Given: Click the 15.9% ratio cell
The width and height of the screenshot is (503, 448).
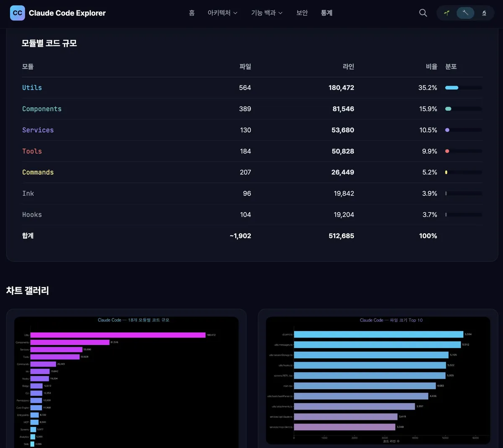Looking at the screenshot, I should 428,109.
